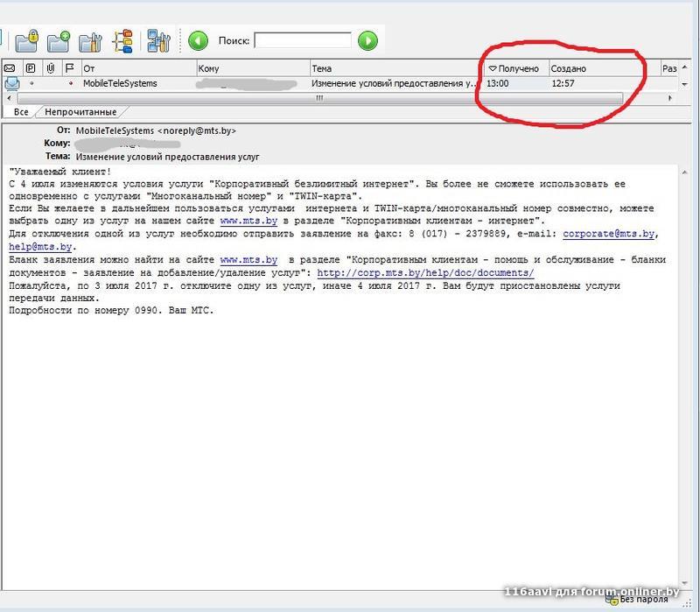Sort messages by the От column
Viewport: 700px width, 612px height.
click(x=138, y=68)
